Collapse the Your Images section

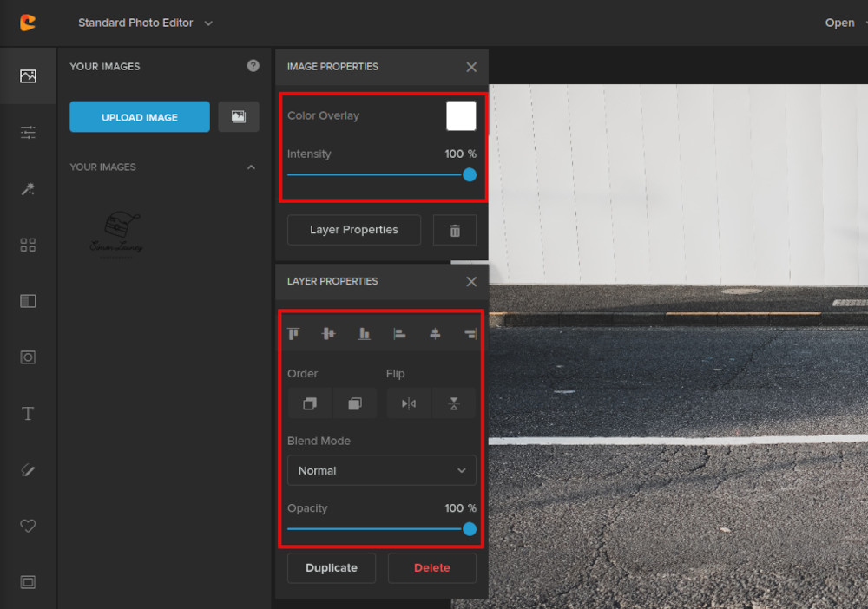point(251,167)
